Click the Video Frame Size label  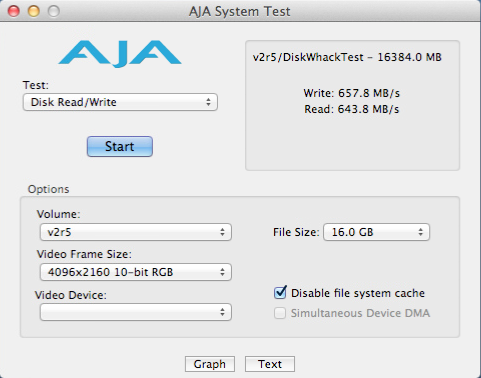click(x=84, y=254)
